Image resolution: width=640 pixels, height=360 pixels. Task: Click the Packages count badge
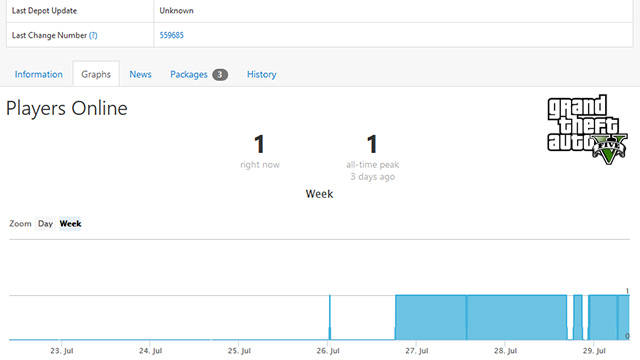[x=220, y=74]
